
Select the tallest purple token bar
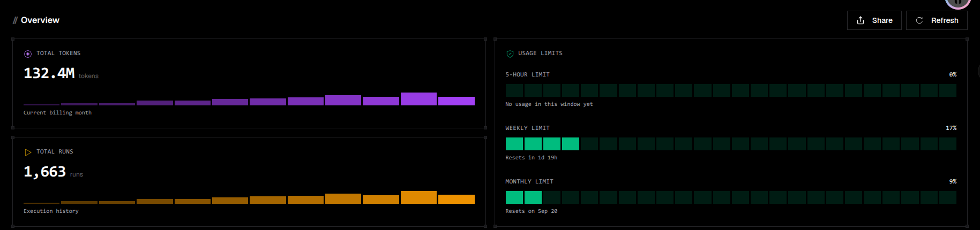(418, 99)
